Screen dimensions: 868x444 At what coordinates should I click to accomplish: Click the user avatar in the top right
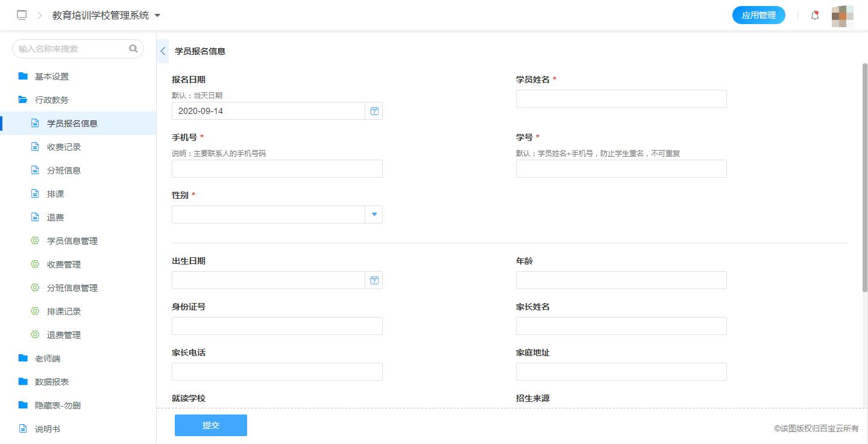842,16
